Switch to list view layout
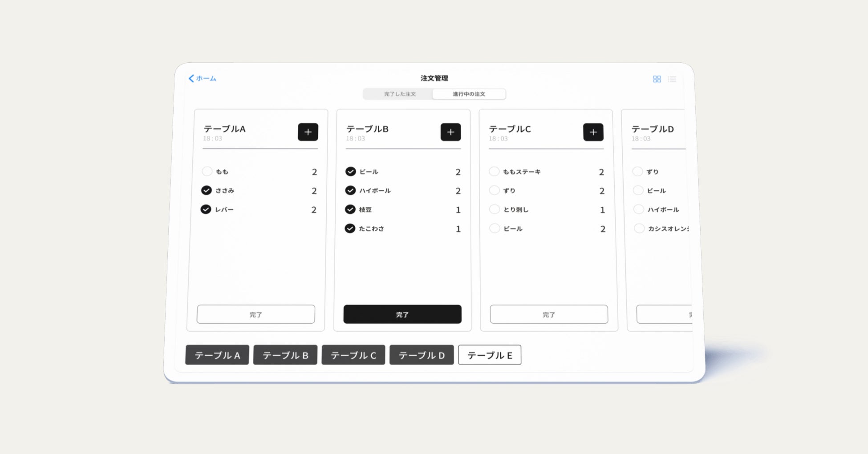Image resolution: width=868 pixels, height=454 pixels. (672, 79)
